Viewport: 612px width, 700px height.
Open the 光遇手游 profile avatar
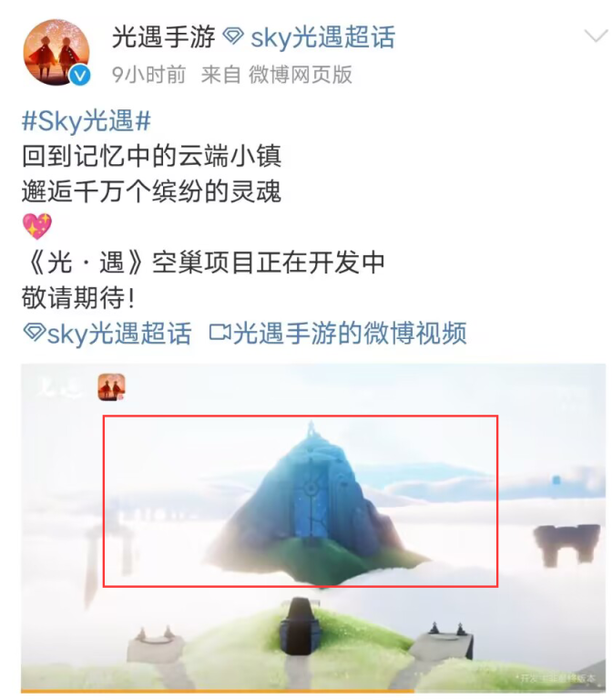56,52
